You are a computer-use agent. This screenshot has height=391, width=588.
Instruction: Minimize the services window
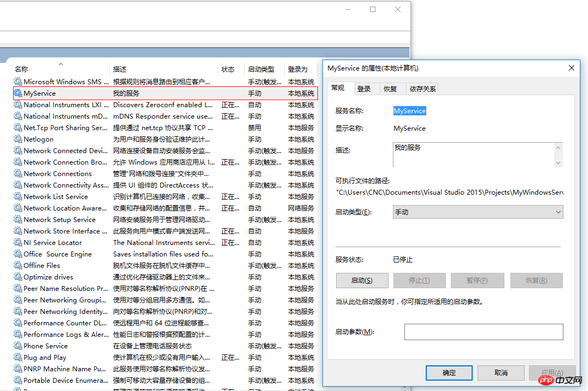(348, 9)
